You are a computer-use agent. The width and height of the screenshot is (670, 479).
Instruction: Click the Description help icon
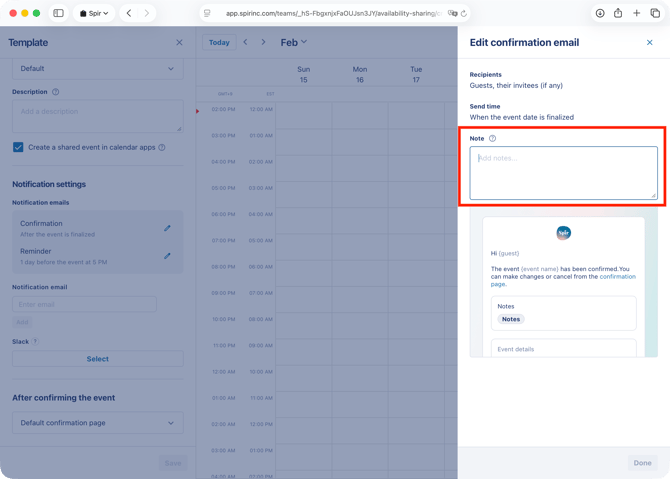[x=55, y=92]
